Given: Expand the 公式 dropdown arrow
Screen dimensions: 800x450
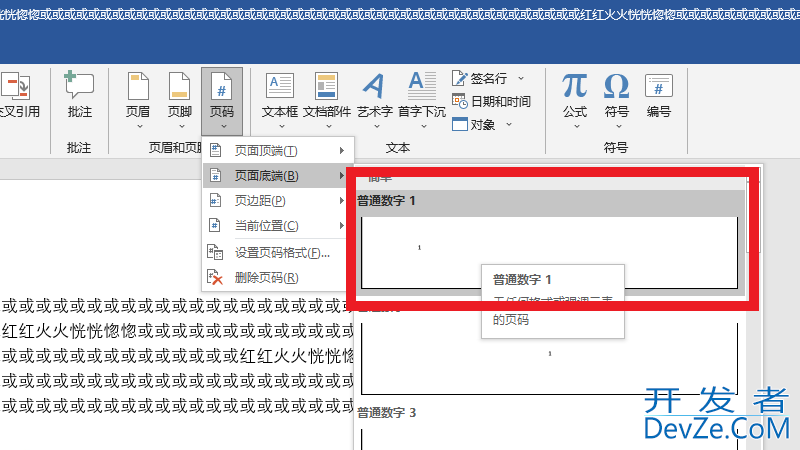Looking at the screenshot, I should (x=577, y=126).
